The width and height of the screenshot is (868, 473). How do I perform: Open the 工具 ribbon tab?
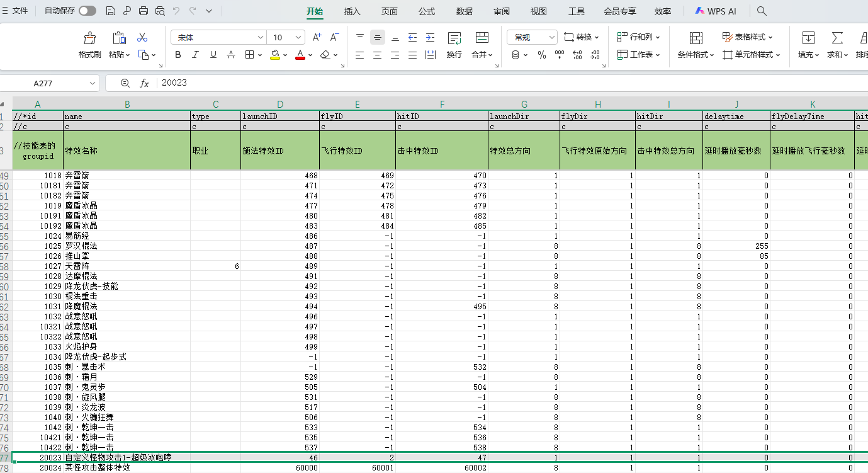click(x=577, y=11)
